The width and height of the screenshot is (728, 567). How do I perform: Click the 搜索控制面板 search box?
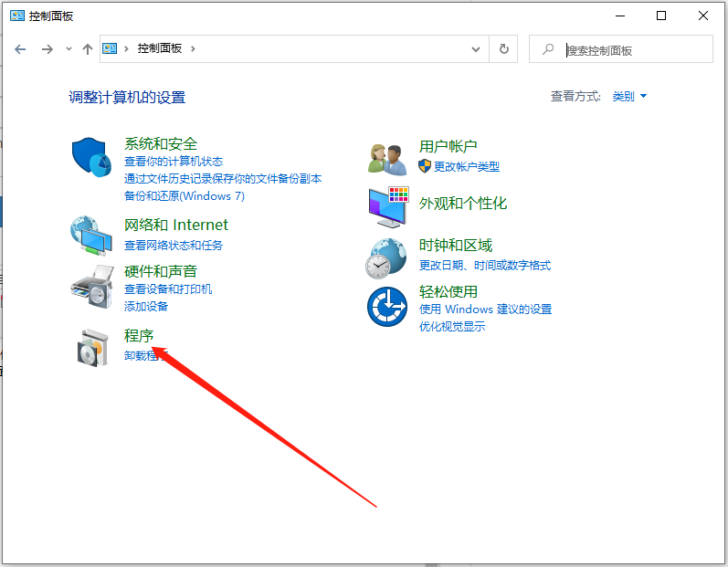[x=632, y=50]
